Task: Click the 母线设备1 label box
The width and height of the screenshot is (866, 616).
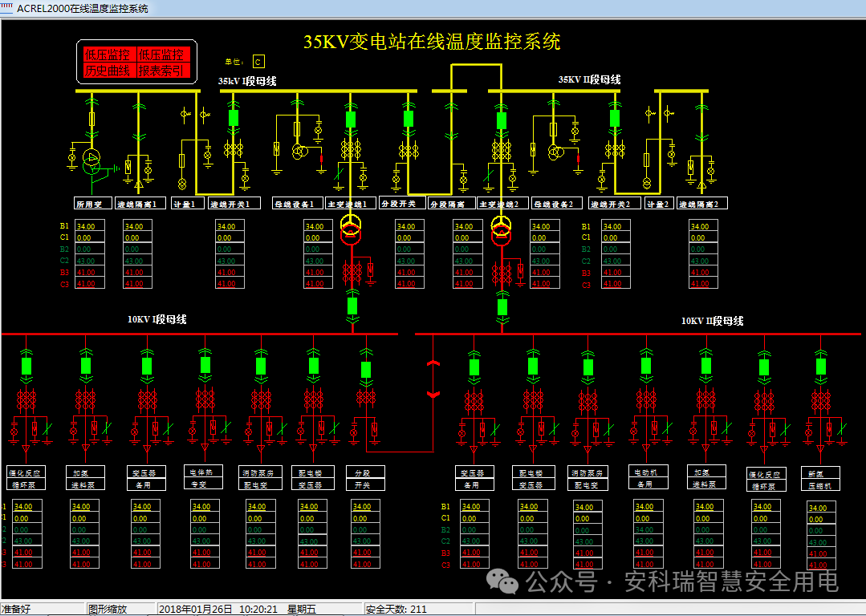Action: point(297,204)
